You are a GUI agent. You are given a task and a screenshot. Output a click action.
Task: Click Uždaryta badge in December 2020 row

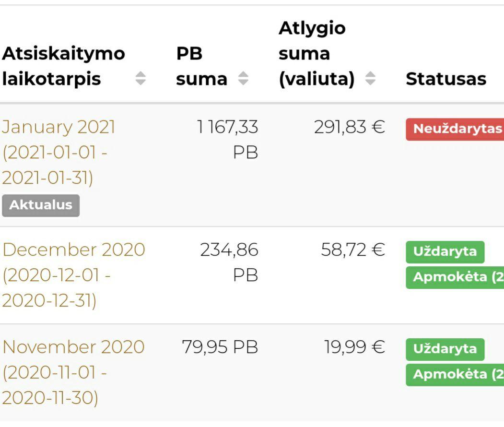(445, 252)
